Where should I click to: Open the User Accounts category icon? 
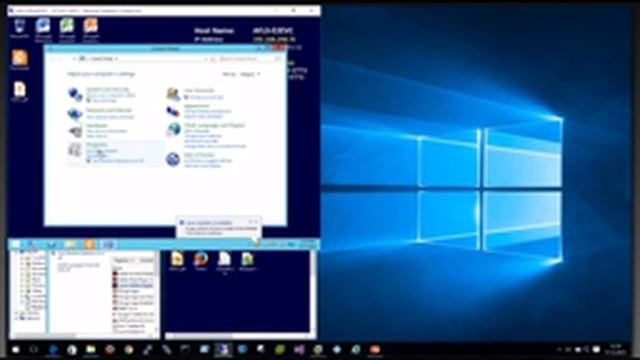tap(173, 94)
